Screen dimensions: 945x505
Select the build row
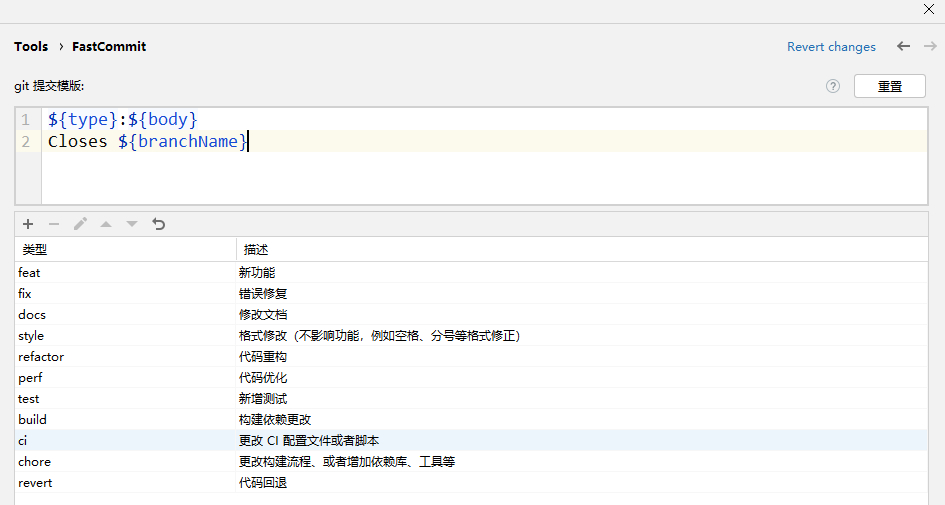tap(471, 419)
